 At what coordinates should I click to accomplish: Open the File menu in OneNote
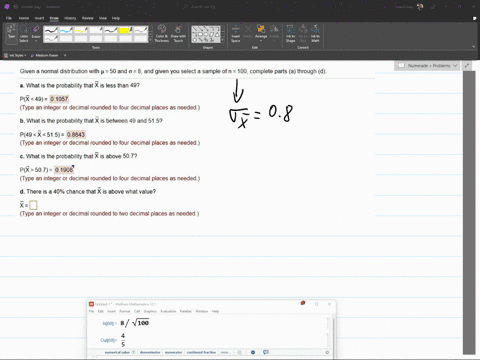coord(9,18)
